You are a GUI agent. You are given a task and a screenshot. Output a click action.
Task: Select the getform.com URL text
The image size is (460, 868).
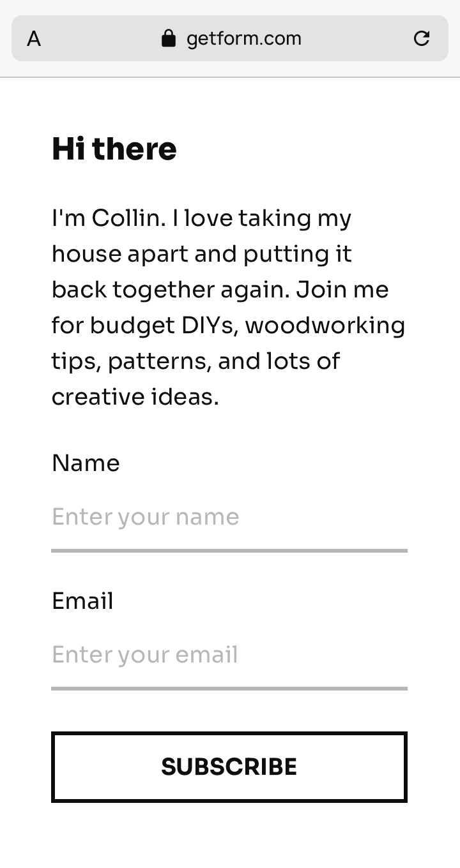(x=243, y=38)
